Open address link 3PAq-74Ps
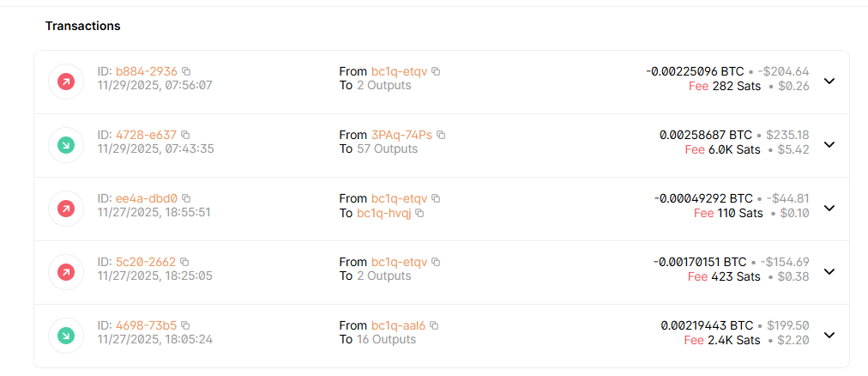 [x=402, y=135]
